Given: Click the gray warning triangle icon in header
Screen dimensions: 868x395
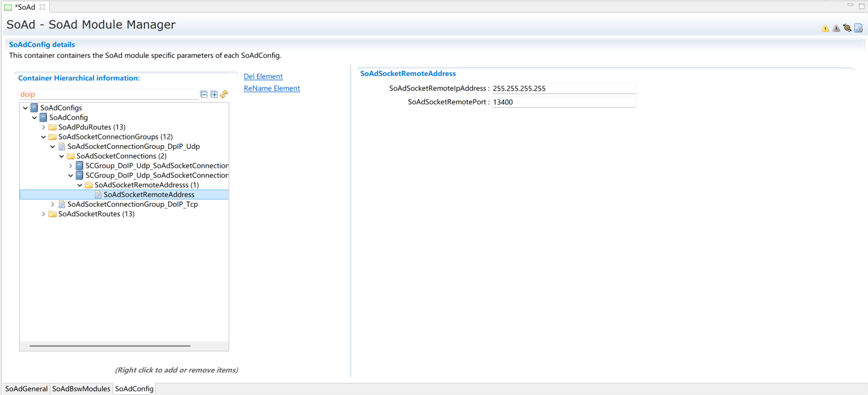Looking at the screenshot, I should (x=836, y=28).
